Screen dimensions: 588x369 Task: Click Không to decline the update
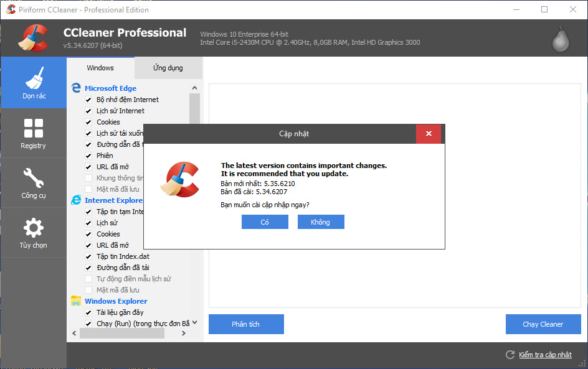[x=321, y=222]
